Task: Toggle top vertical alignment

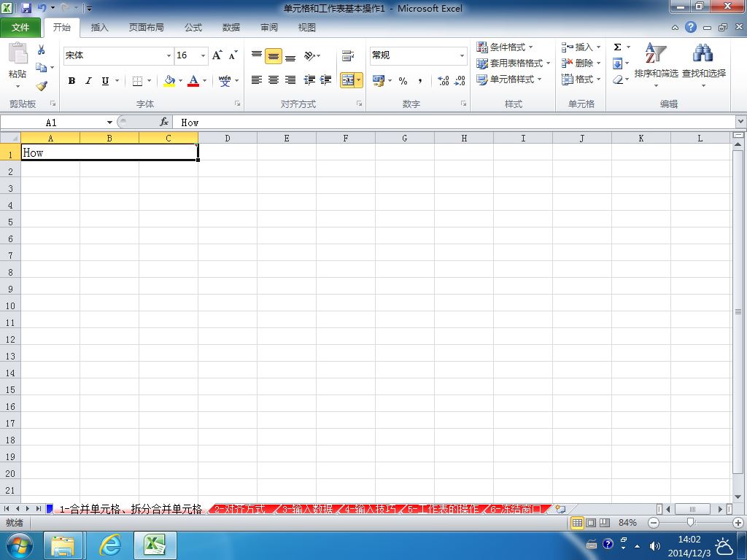Action: [256, 55]
